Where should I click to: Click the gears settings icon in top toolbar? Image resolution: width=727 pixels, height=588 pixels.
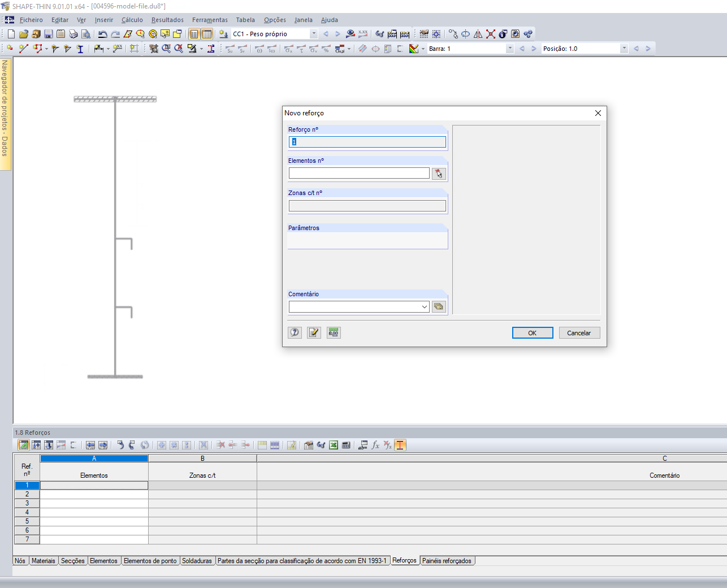click(x=528, y=34)
